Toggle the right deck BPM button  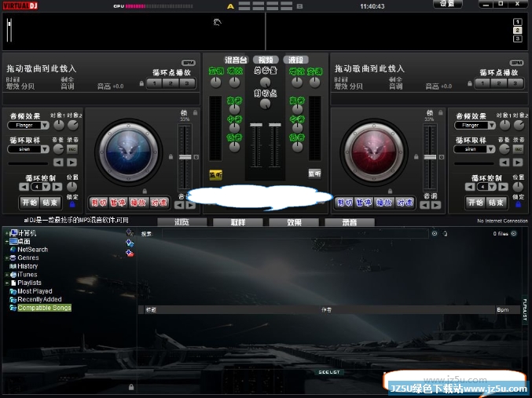tap(516, 63)
